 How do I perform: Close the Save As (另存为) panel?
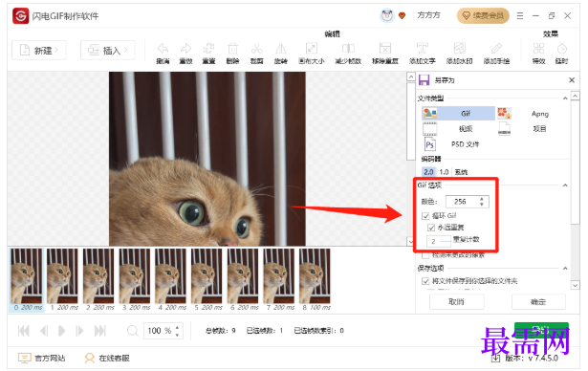tap(572, 80)
